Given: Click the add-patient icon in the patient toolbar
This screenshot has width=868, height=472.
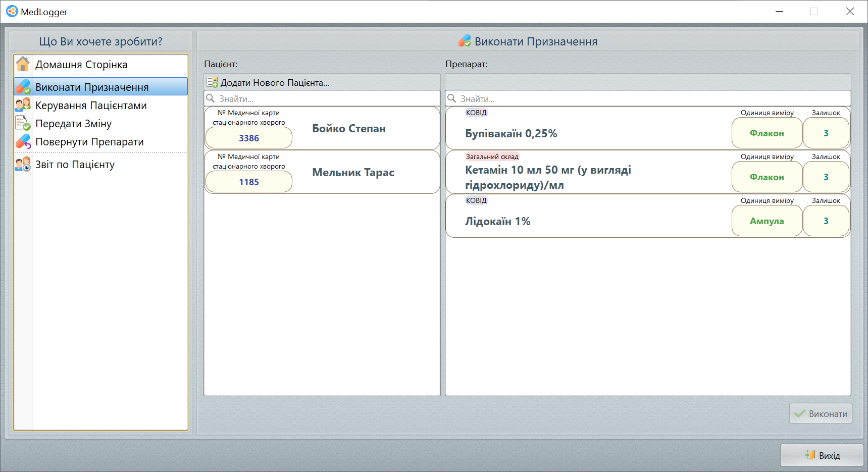Looking at the screenshot, I should click(212, 82).
